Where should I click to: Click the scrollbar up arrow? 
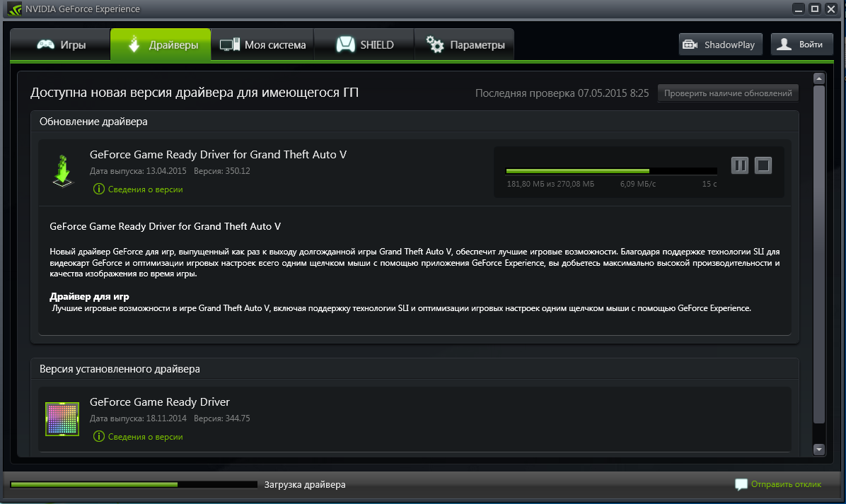(819, 78)
